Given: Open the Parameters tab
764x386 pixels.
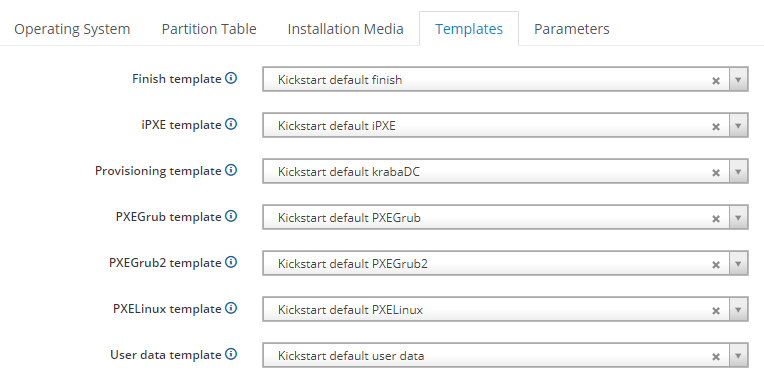Looking at the screenshot, I should pyautogui.click(x=572, y=29).
